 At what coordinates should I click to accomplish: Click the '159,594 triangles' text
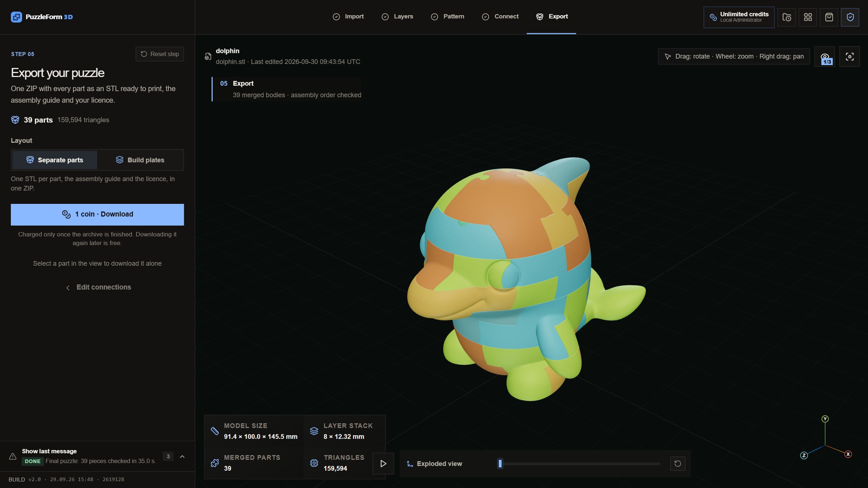point(83,120)
